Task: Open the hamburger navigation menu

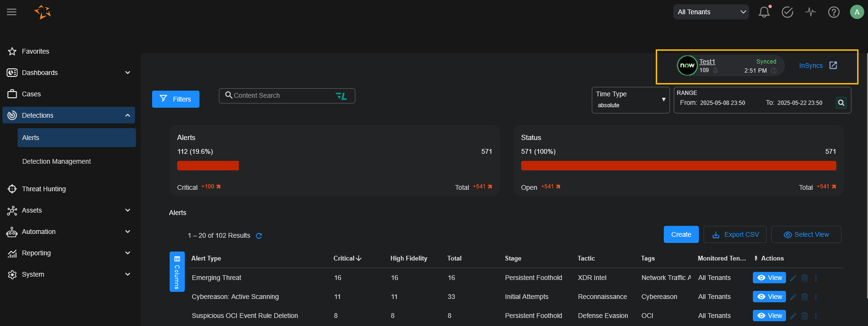Action: pos(12,12)
